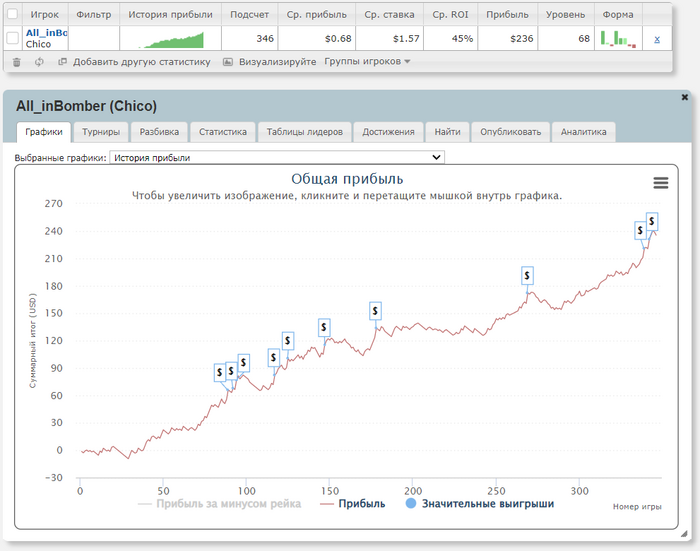Click the $ win marker at 180 level
The height and width of the screenshot is (551, 700).
pyautogui.click(x=527, y=276)
